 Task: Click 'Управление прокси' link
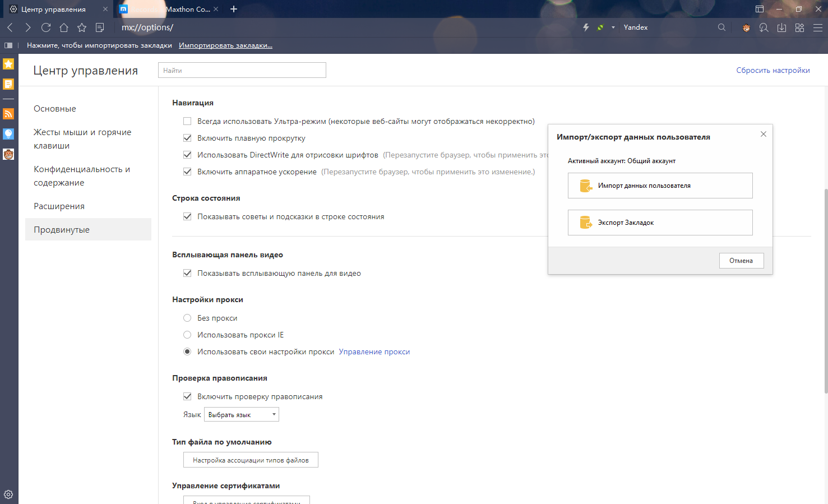(374, 352)
